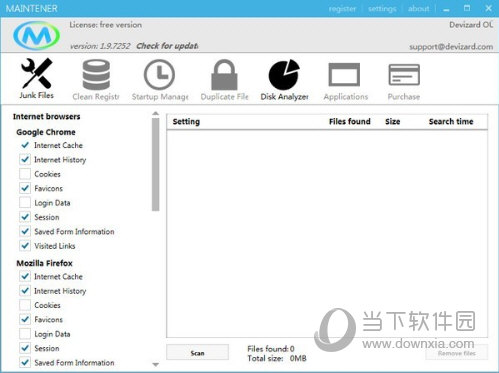Toggle Mozilla Firefox Internet History checkbox
This screenshot has height=373, width=499.
point(25,291)
